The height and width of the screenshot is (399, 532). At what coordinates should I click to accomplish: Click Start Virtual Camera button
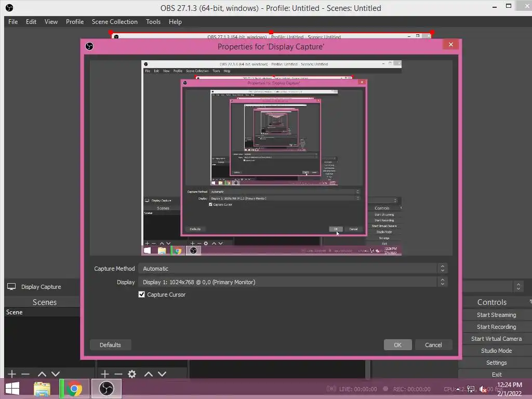point(496,339)
